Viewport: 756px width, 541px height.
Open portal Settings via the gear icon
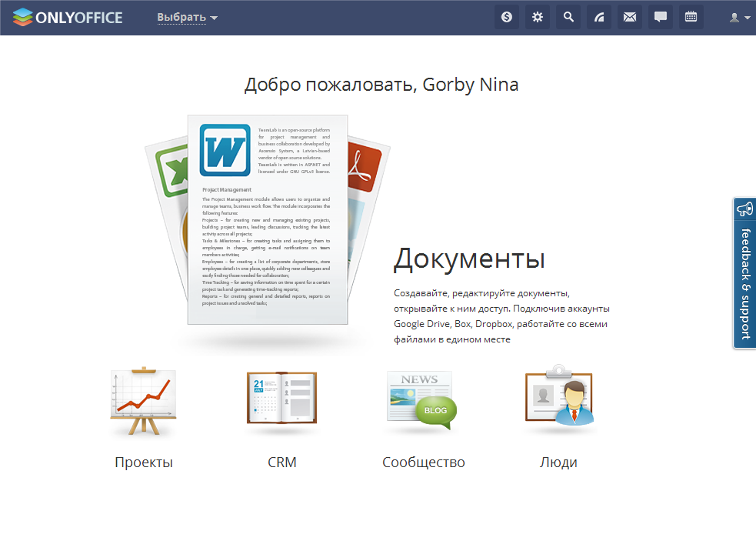point(538,16)
